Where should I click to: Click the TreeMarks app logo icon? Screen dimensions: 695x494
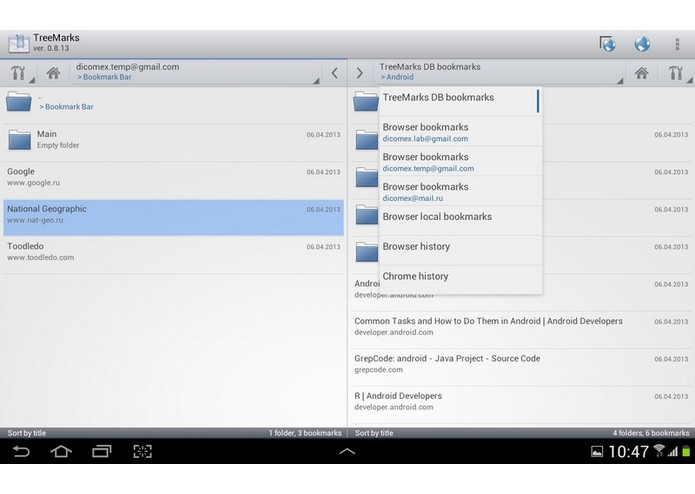tap(19, 43)
